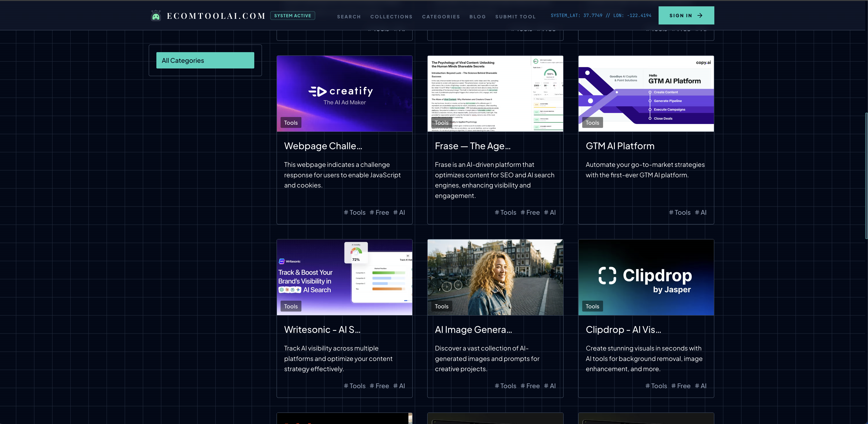Screen dimensions: 868x424
Task: Click the SYSTEM ACTIVE status badge
Action: click(293, 15)
